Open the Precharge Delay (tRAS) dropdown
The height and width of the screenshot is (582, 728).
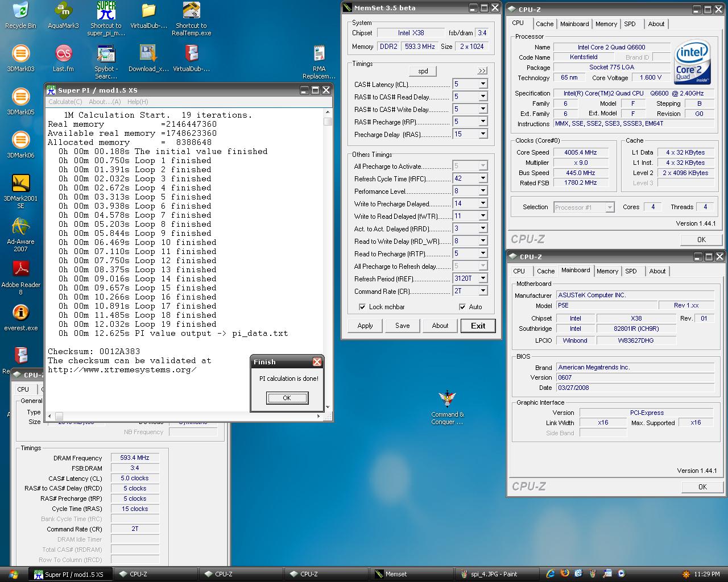coord(483,134)
